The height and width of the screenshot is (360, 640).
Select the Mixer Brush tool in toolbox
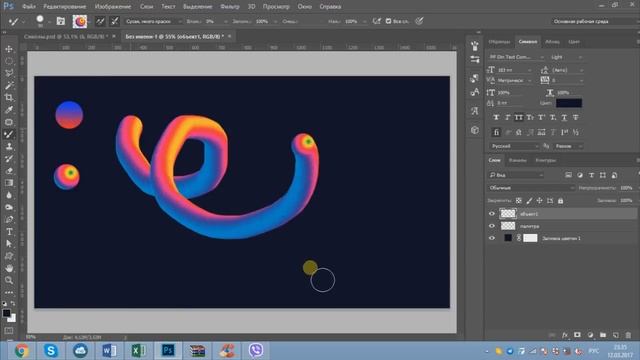click(x=9, y=134)
